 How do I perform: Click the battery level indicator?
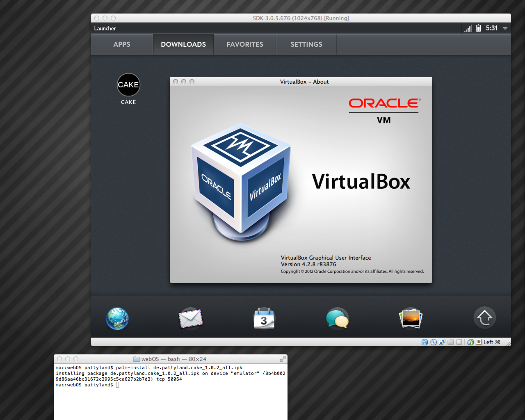pos(478,28)
